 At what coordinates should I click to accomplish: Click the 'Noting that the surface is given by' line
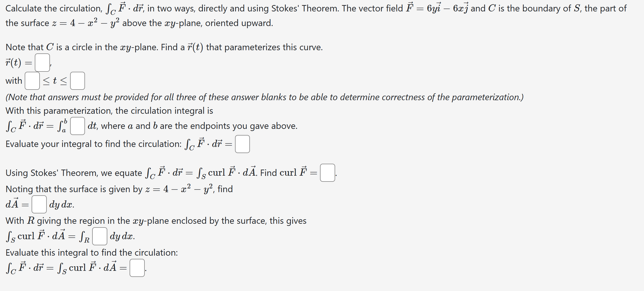click(x=74, y=189)
